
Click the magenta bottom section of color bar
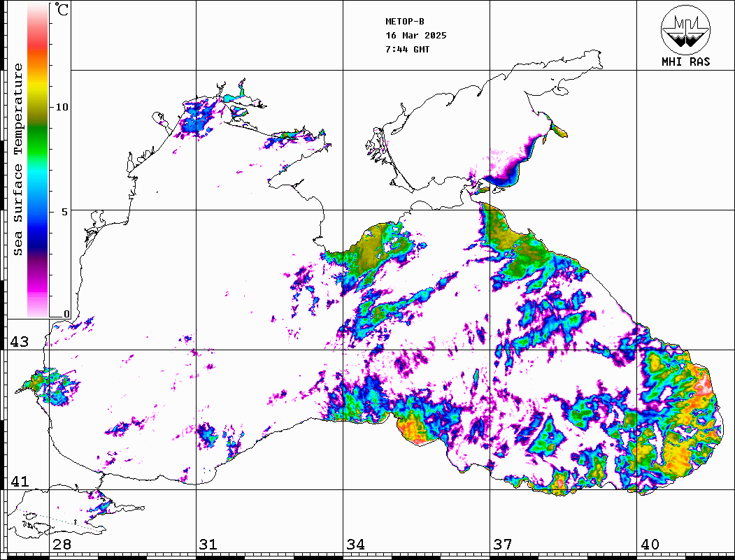[x=38, y=286]
